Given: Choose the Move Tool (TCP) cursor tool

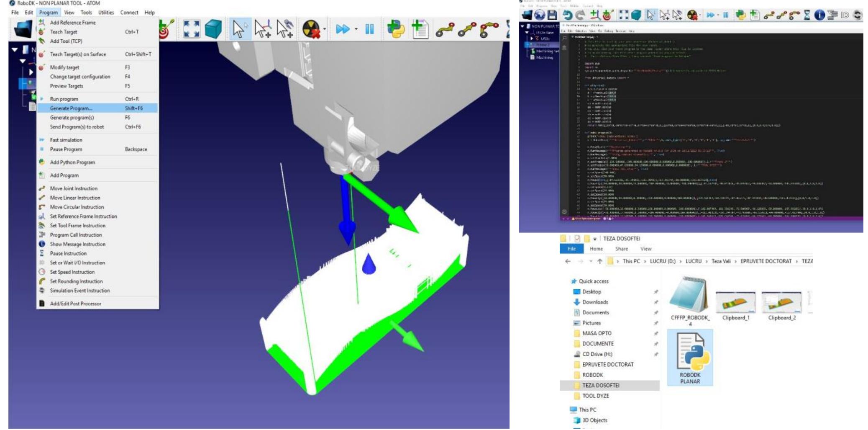Looking at the screenshot, I should click(x=285, y=29).
